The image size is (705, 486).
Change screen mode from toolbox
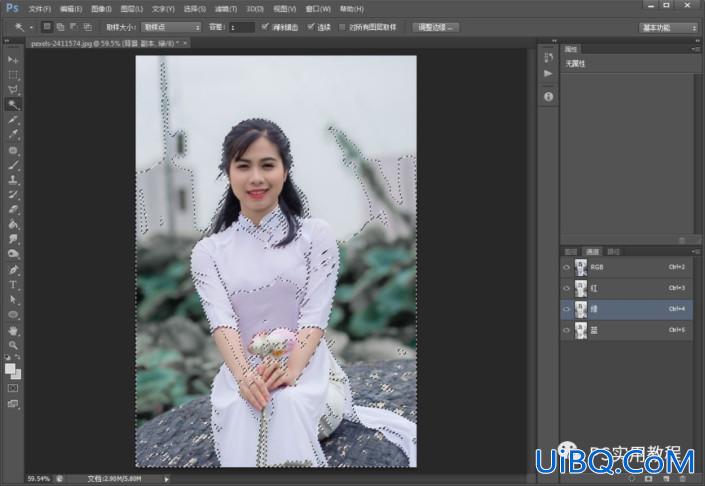click(13, 404)
